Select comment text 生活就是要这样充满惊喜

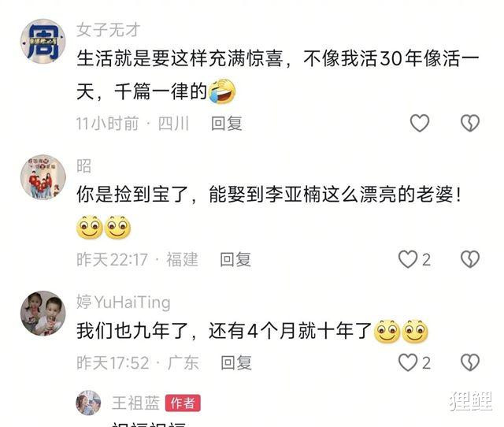(x=180, y=58)
